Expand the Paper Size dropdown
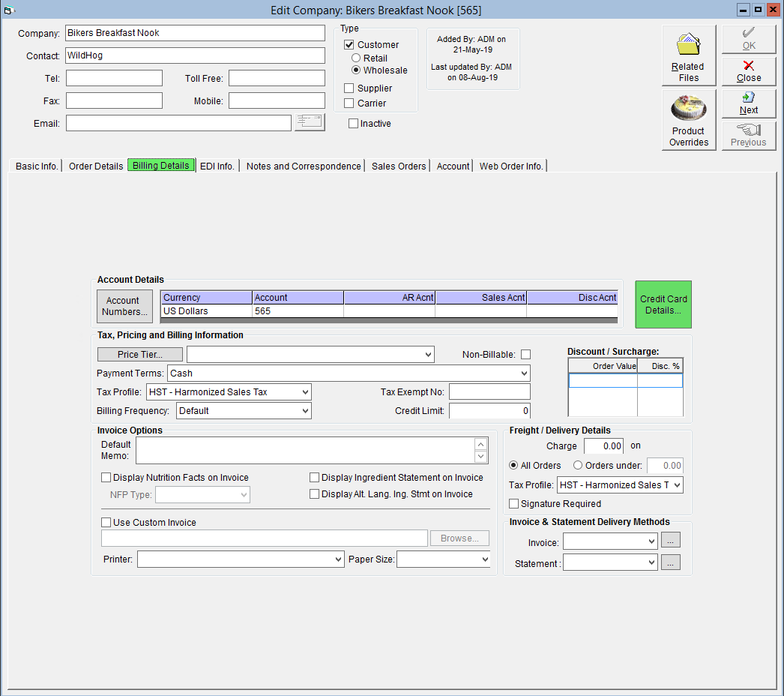The height and width of the screenshot is (696, 784). (485, 559)
